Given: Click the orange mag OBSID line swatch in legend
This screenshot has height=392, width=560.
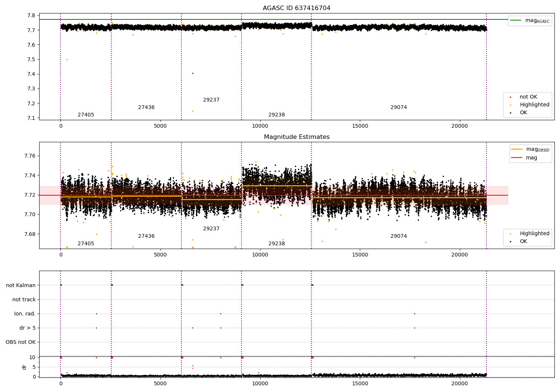Looking at the screenshot, I should (x=517, y=149).
